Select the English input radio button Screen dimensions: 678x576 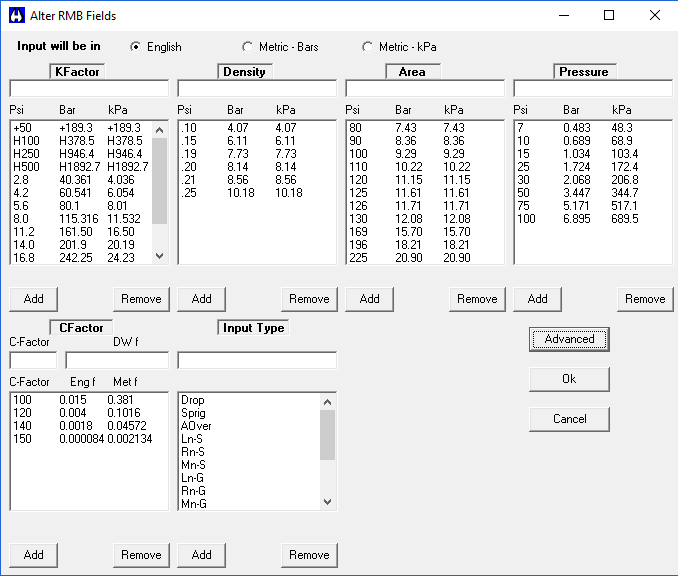[135, 47]
